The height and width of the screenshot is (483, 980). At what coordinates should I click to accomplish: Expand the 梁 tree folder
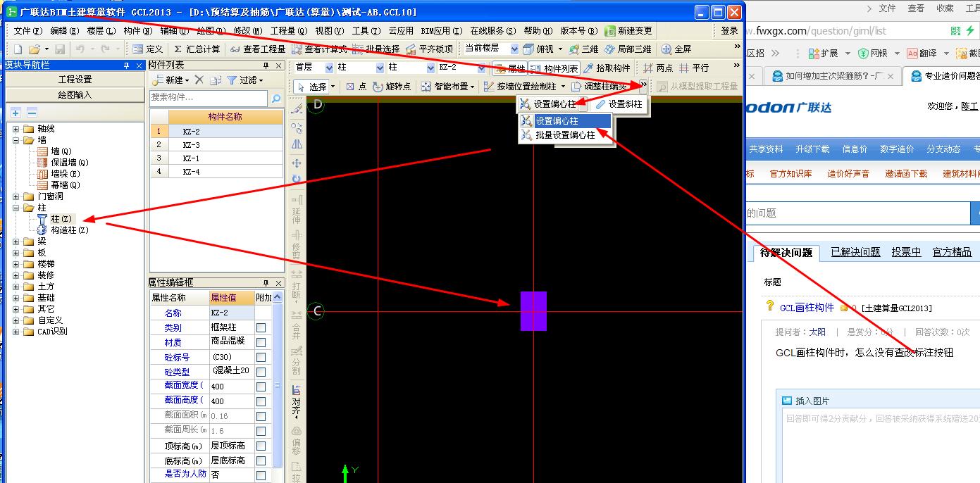click(x=16, y=241)
